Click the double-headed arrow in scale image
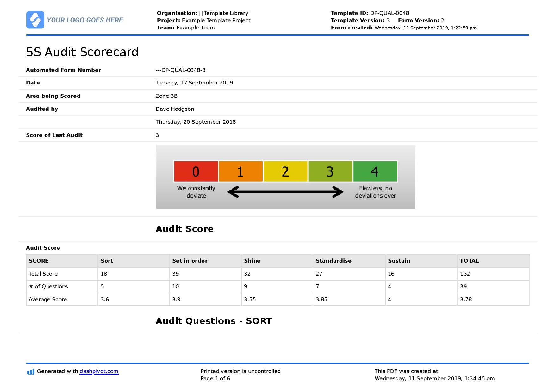The height and width of the screenshot is (392, 555). (285, 192)
